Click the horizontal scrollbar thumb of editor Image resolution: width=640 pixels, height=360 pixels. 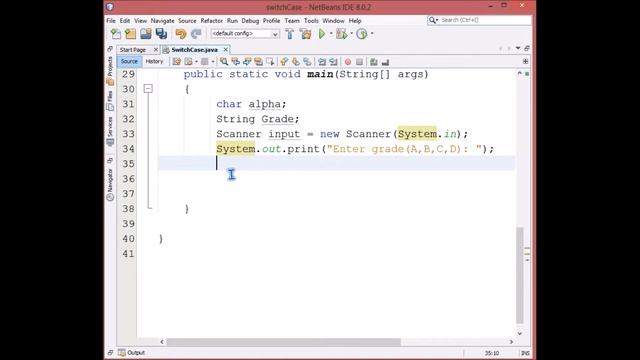pos(284,342)
